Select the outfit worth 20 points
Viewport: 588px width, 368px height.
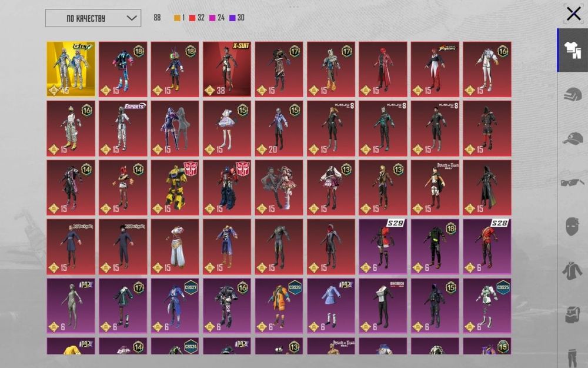pos(279,128)
